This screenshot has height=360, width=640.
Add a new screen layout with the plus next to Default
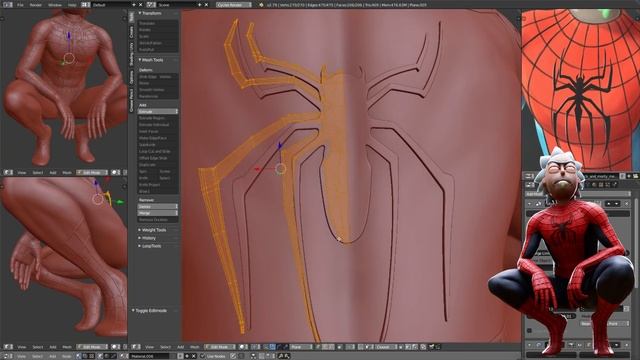(x=133, y=5)
